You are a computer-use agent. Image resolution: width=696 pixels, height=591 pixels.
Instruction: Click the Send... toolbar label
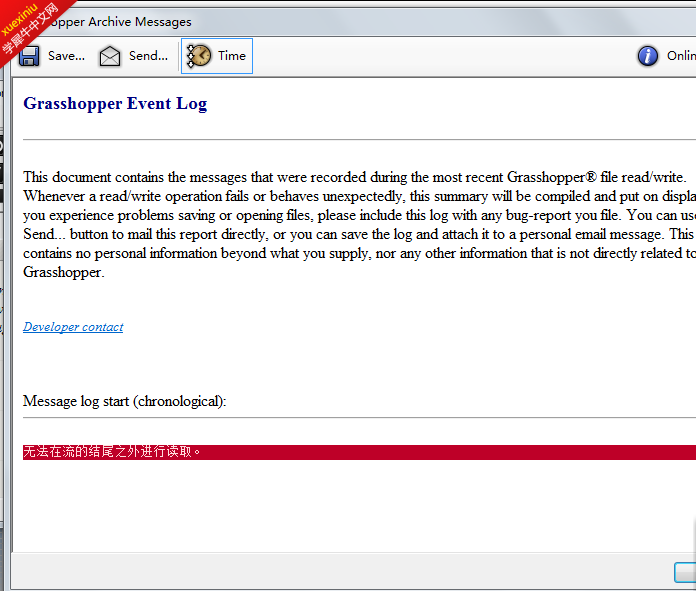(x=148, y=56)
